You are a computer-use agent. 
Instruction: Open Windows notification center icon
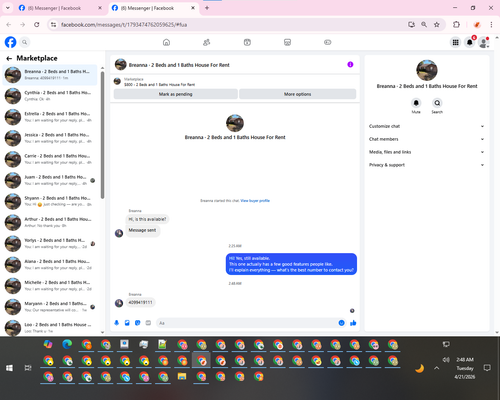487,368
